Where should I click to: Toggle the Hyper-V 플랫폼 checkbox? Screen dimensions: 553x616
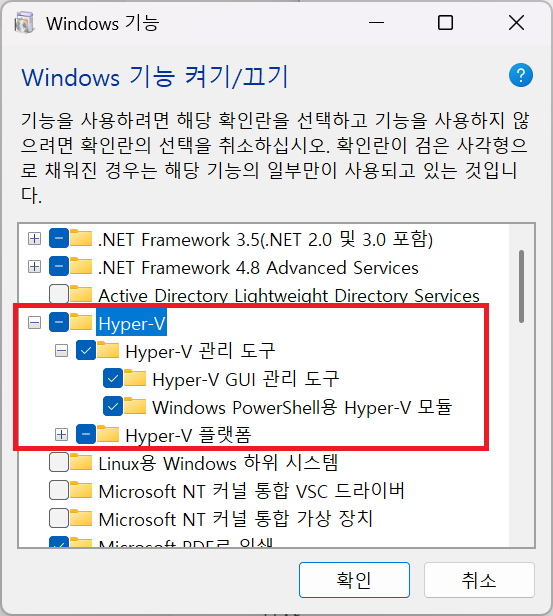(86, 434)
